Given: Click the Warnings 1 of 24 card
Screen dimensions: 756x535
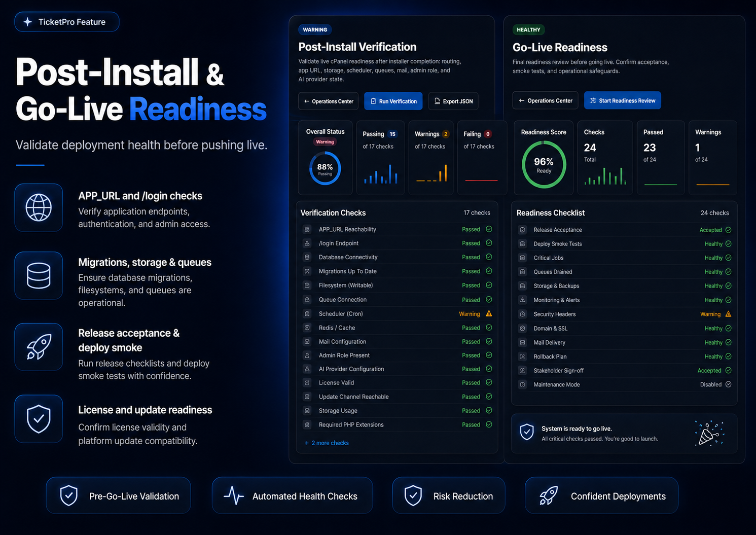Looking at the screenshot, I should tap(713, 158).
